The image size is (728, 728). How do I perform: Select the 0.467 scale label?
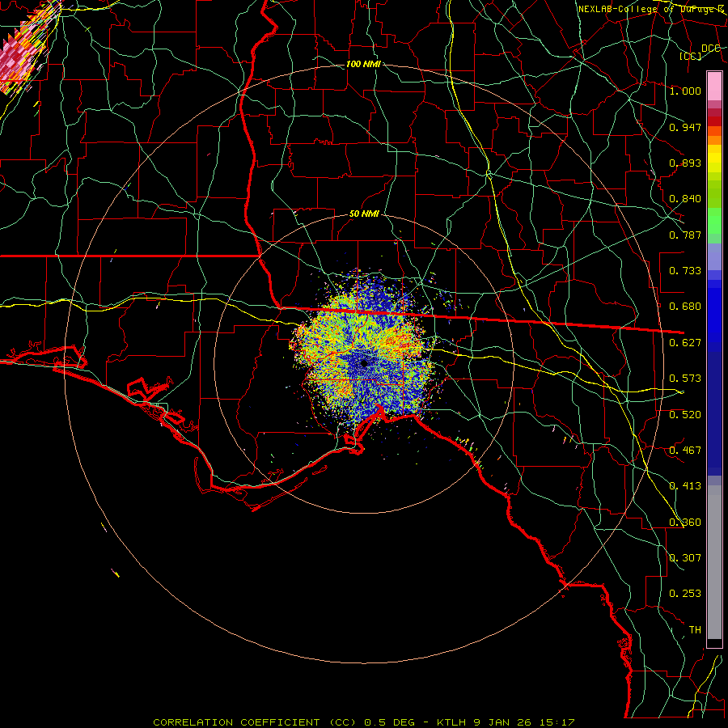(685, 450)
